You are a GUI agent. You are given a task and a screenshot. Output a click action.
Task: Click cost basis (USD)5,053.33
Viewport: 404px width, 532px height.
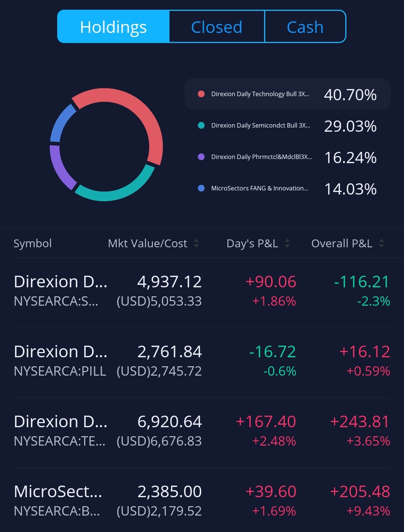tap(159, 301)
